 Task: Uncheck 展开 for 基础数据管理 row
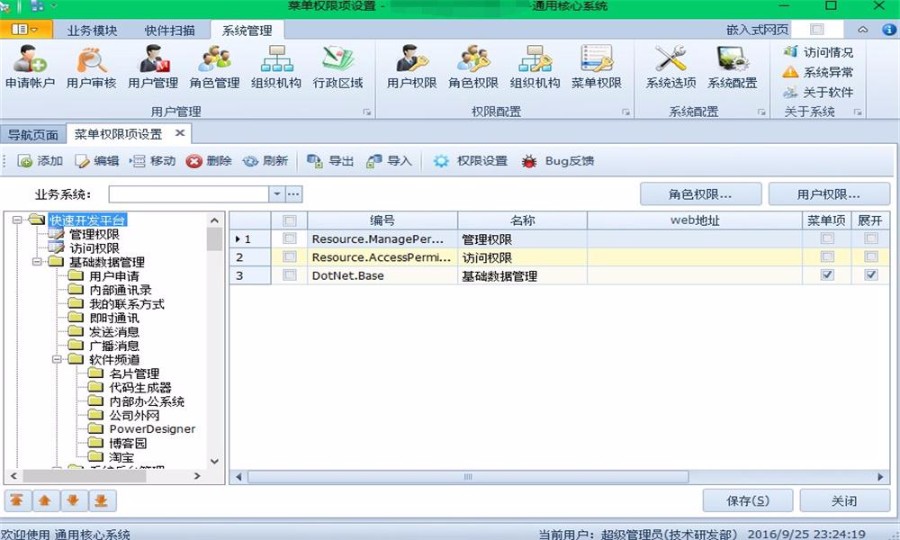point(871,275)
